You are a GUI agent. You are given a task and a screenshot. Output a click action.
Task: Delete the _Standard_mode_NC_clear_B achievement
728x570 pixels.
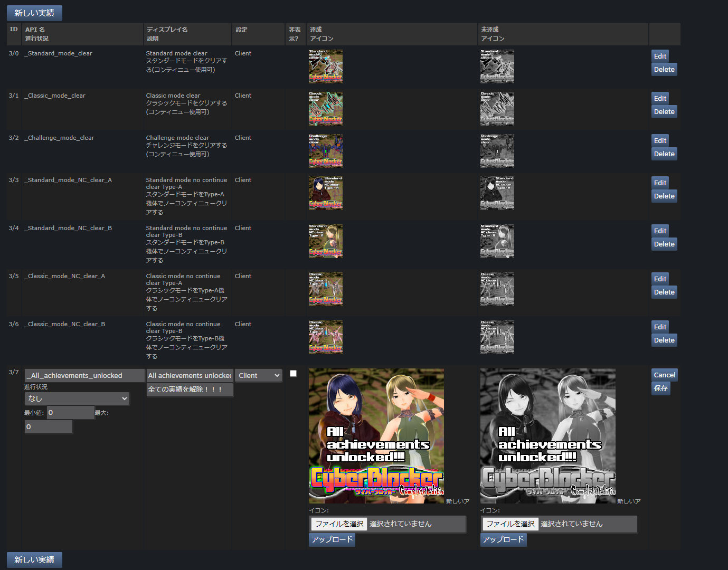click(x=664, y=244)
